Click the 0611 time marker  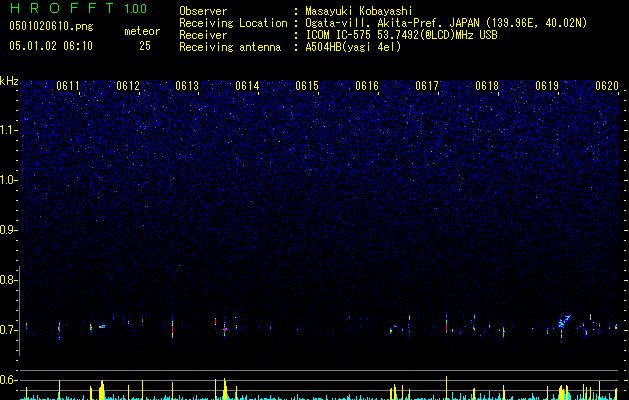pos(68,86)
